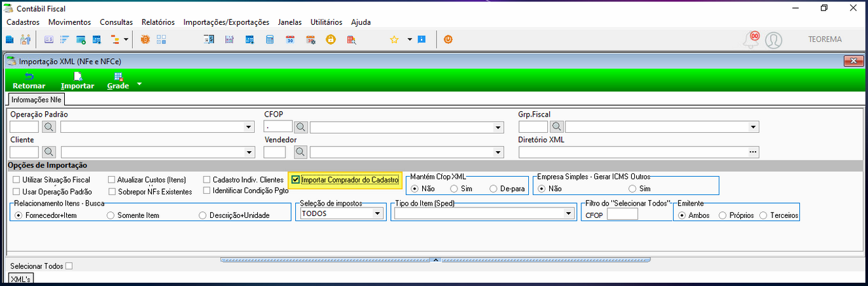Viewport: 868px width, 286px height.
Task: Open the Relatórios menu
Action: 158,22
